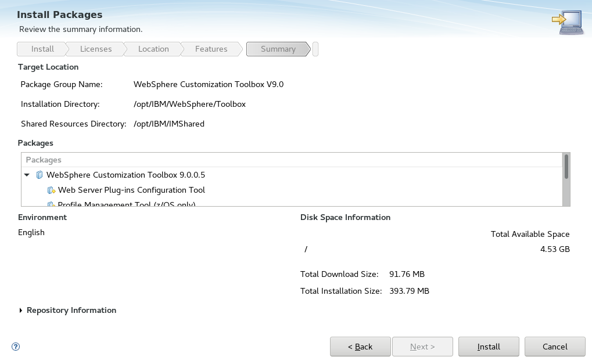The image size is (592, 364).
Task: Click the Total Download Size label
Action: point(339,274)
